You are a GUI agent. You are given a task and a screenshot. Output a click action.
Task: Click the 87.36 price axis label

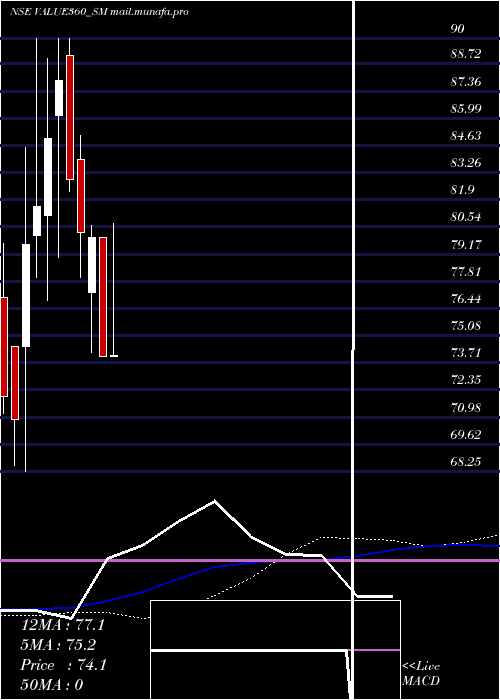point(466,81)
